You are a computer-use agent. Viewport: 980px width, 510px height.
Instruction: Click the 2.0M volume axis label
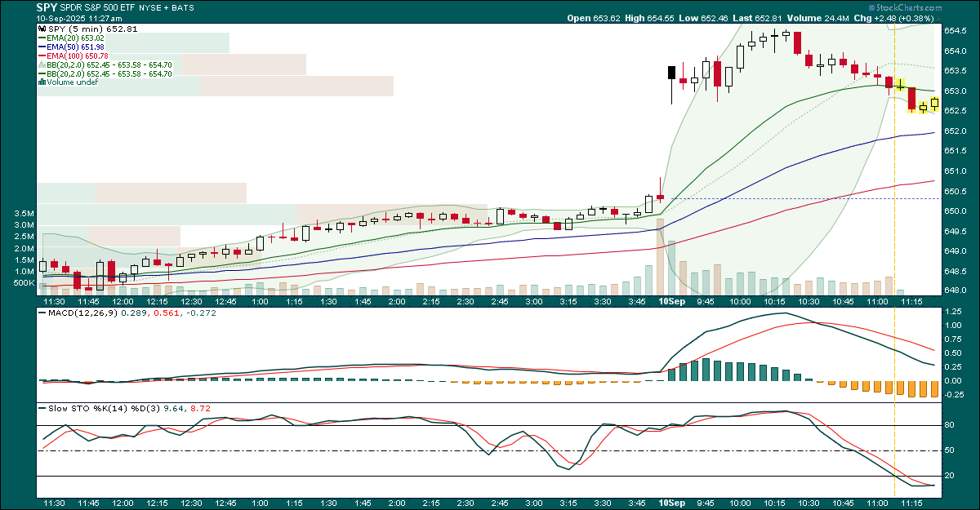(x=24, y=248)
